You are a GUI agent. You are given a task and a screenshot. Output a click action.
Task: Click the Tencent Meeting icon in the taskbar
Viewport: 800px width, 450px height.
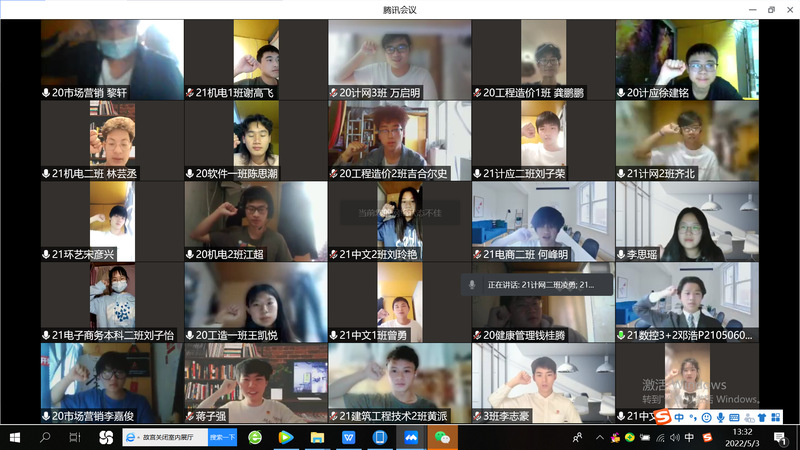click(409, 437)
